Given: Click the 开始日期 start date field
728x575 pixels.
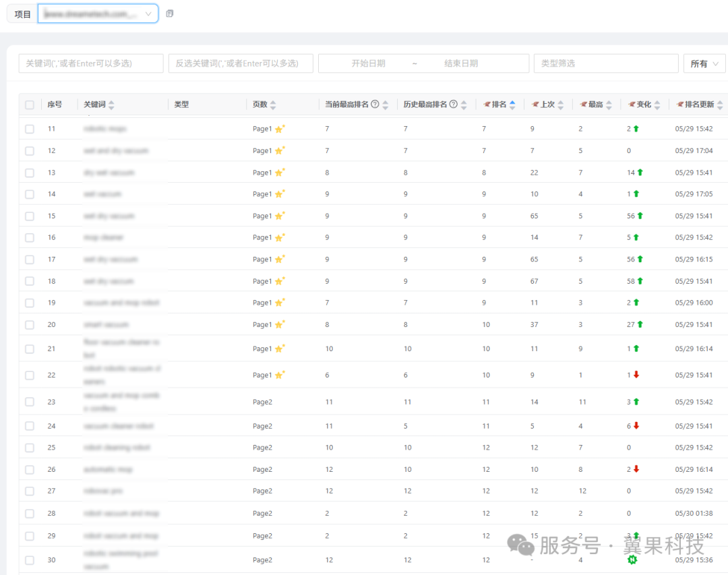Looking at the screenshot, I should point(368,63).
